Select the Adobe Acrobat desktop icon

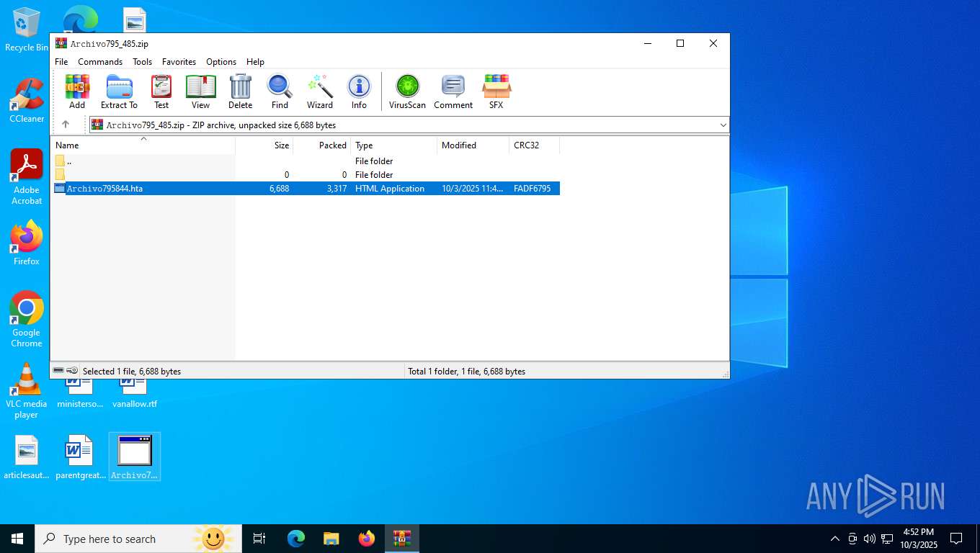coord(27,177)
